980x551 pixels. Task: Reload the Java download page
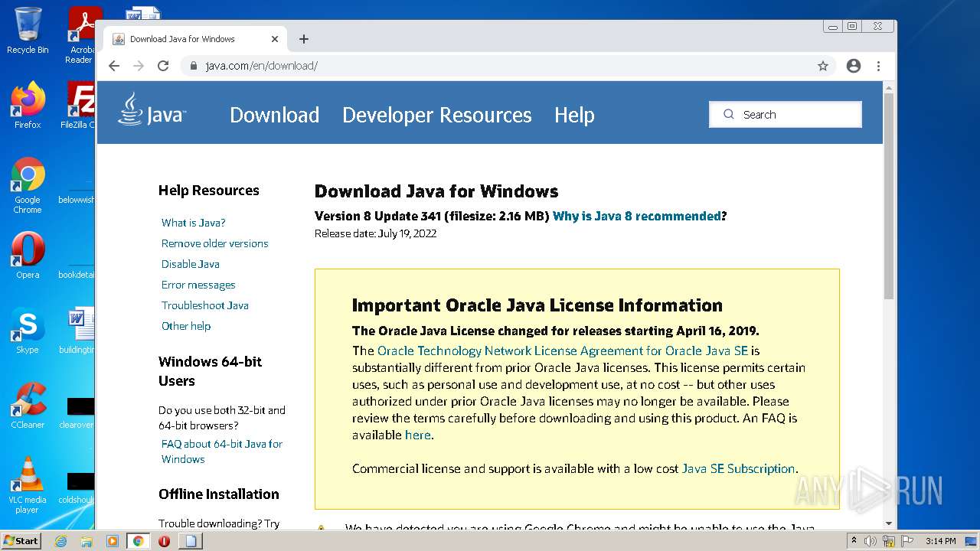point(163,66)
